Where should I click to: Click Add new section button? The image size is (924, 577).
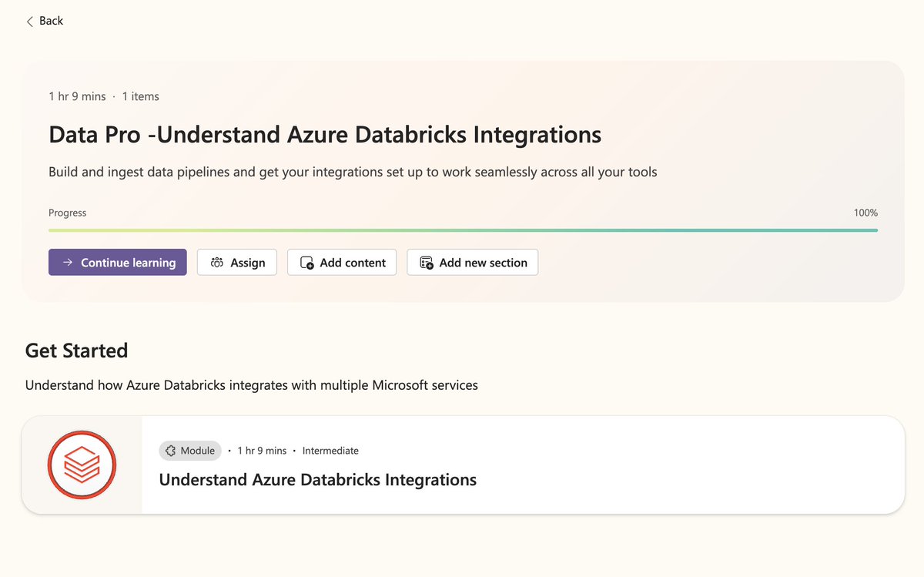point(473,262)
